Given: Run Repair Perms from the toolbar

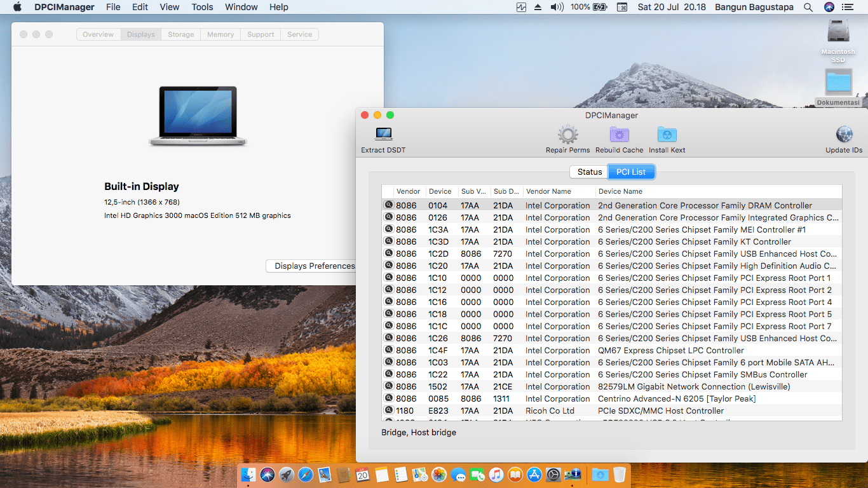Looking at the screenshot, I should tap(568, 134).
